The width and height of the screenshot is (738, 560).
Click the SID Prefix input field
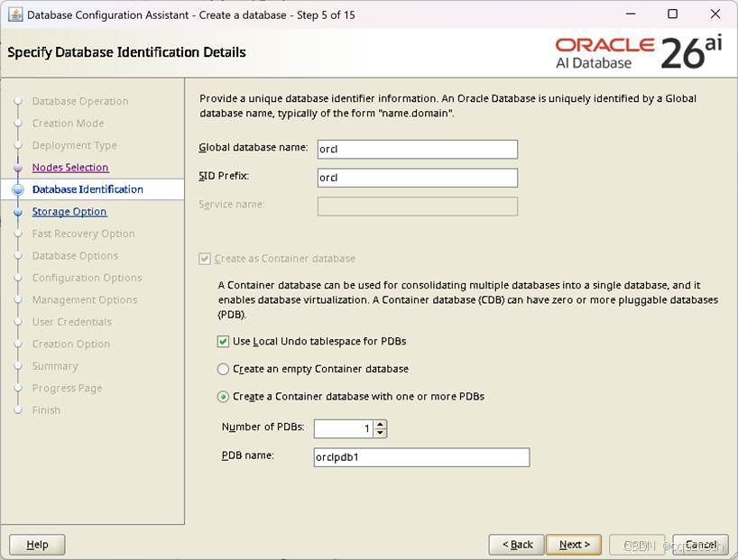point(418,178)
